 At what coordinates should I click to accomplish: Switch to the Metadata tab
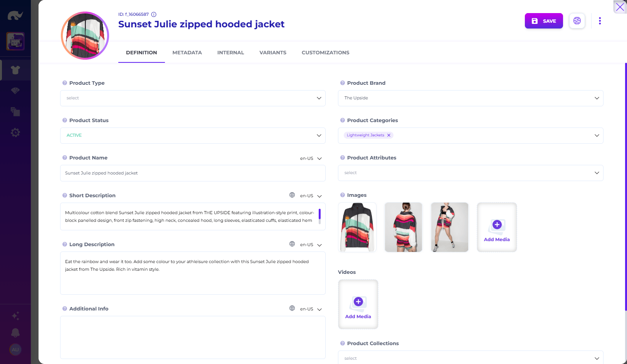point(187,52)
